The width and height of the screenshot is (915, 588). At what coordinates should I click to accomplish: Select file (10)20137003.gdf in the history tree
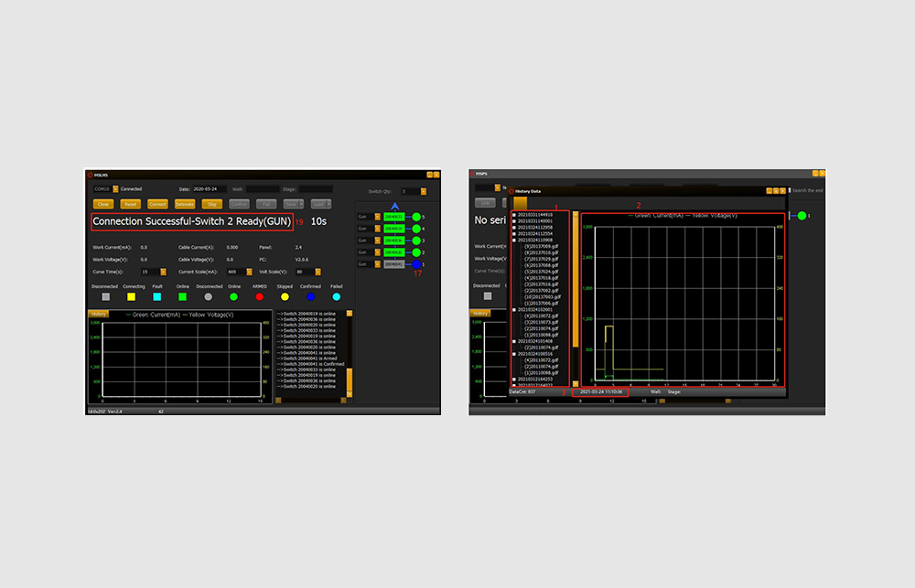[x=542, y=297]
